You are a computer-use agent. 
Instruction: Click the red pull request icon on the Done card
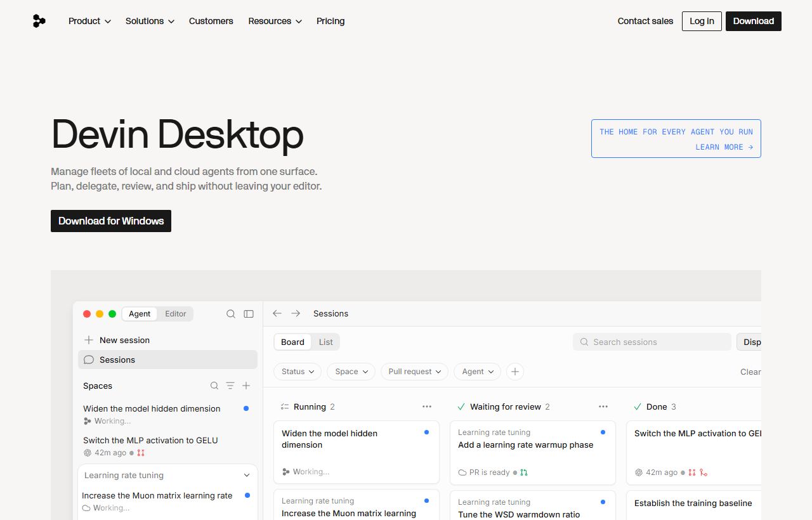click(x=692, y=472)
